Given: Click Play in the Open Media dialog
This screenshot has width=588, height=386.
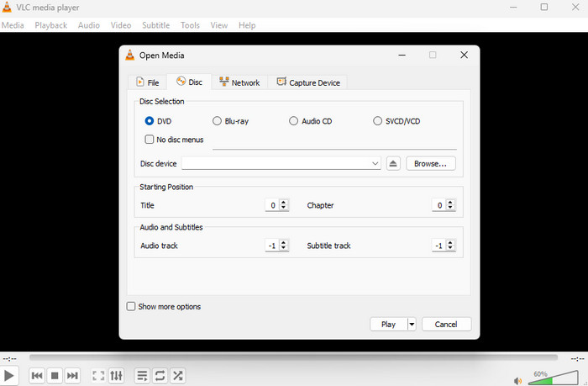Looking at the screenshot, I should tap(388, 324).
